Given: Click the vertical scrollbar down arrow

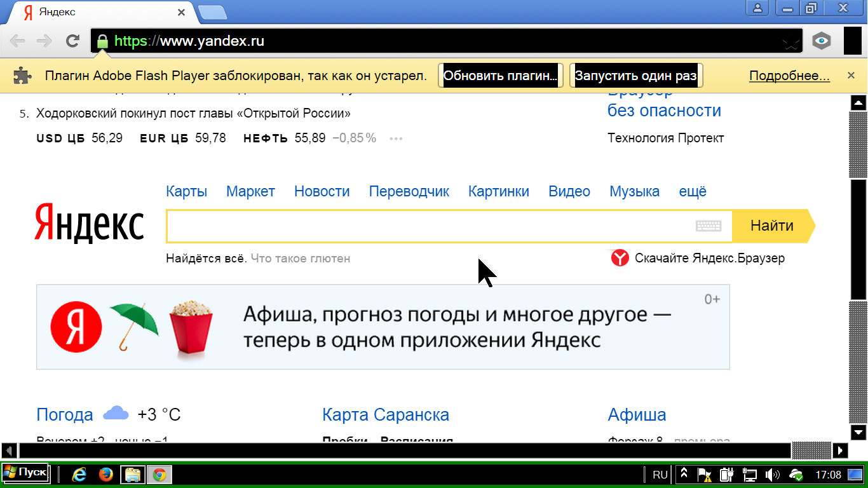Looking at the screenshot, I should pyautogui.click(x=858, y=432).
